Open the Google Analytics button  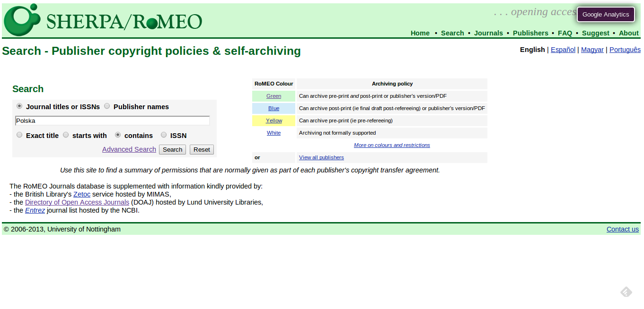(606, 14)
